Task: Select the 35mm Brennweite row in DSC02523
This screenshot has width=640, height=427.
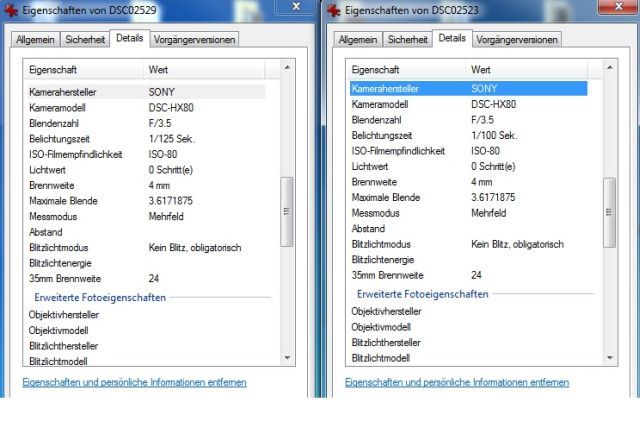Action: (469, 275)
